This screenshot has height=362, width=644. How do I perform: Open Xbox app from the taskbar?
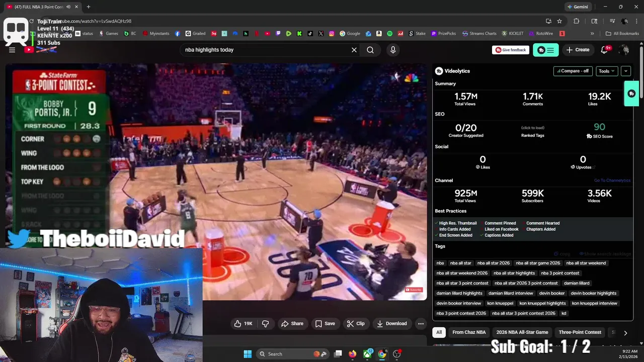click(x=368, y=354)
